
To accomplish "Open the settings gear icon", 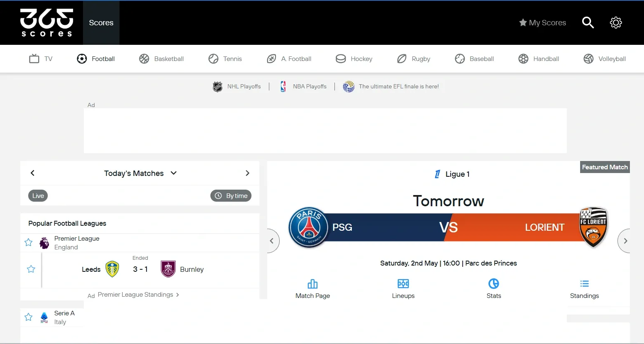I will click(616, 22).
